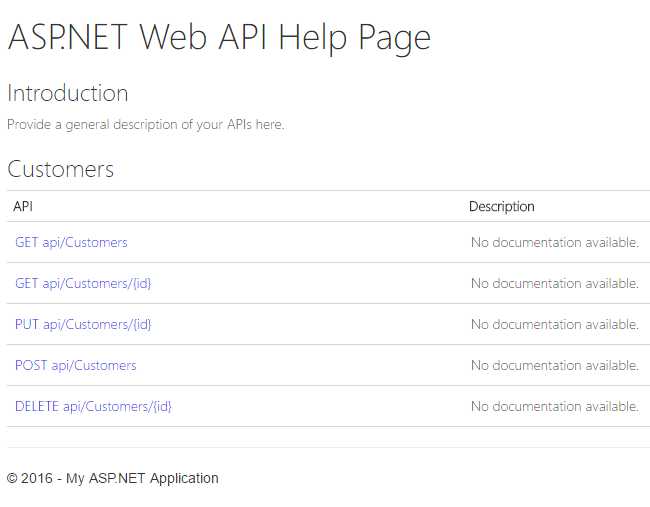Click the Introduction heading
The image size is (650, 507).
[x=68, y=93]
